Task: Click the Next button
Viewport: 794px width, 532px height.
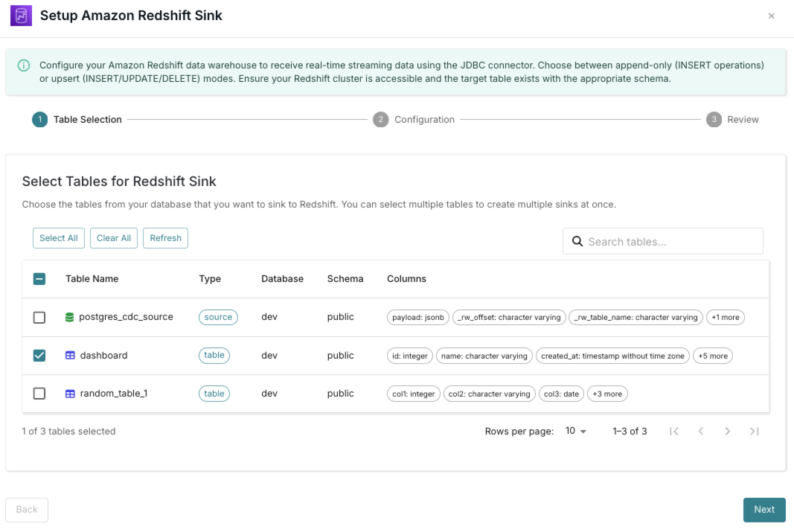Action: [764, 510]
